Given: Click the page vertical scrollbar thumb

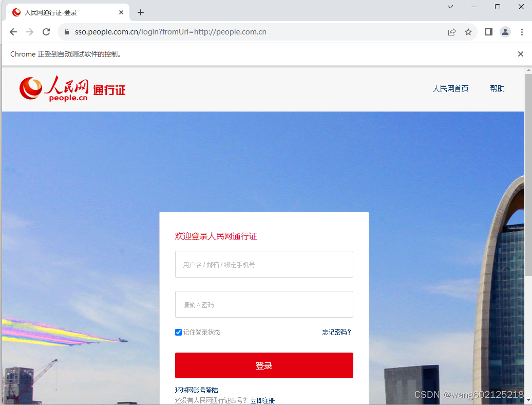Looking at the screenshot, I should tap(528, 175).
